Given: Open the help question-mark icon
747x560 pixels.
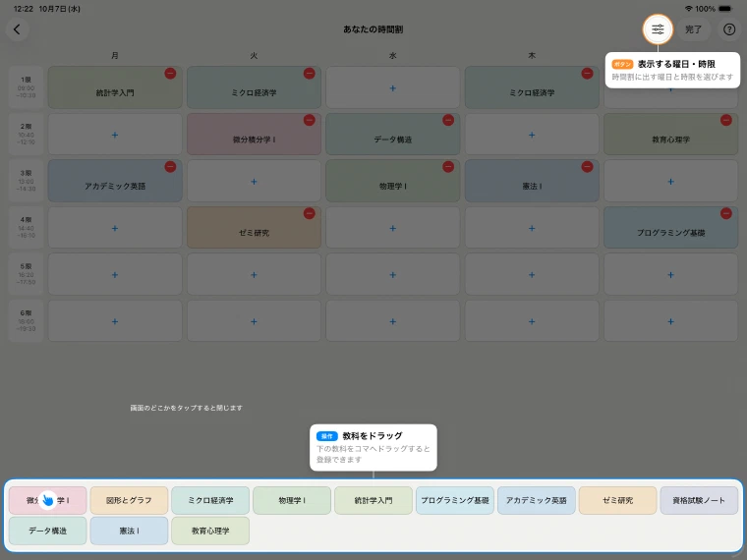Looking at the screenshot, I should click(x=729, y=29).
